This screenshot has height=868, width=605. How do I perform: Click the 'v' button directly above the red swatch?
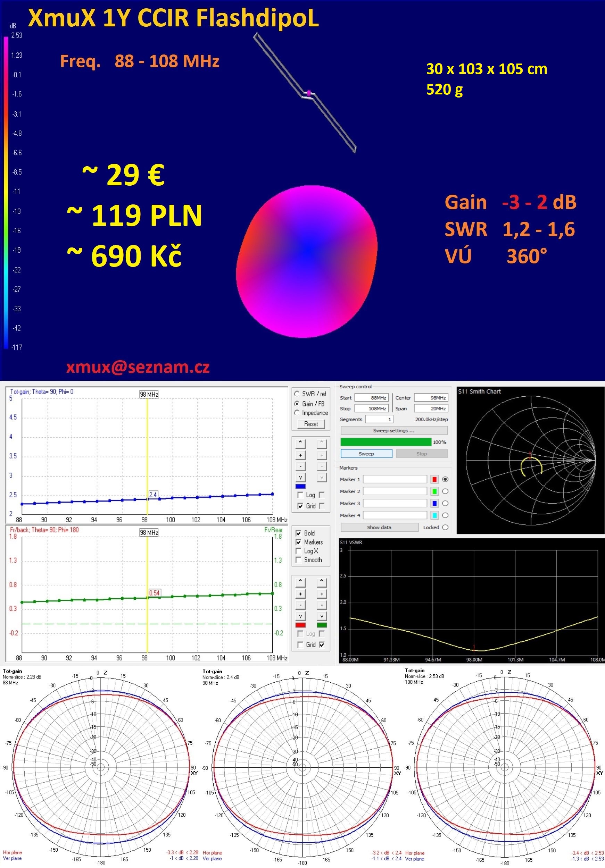300,616
